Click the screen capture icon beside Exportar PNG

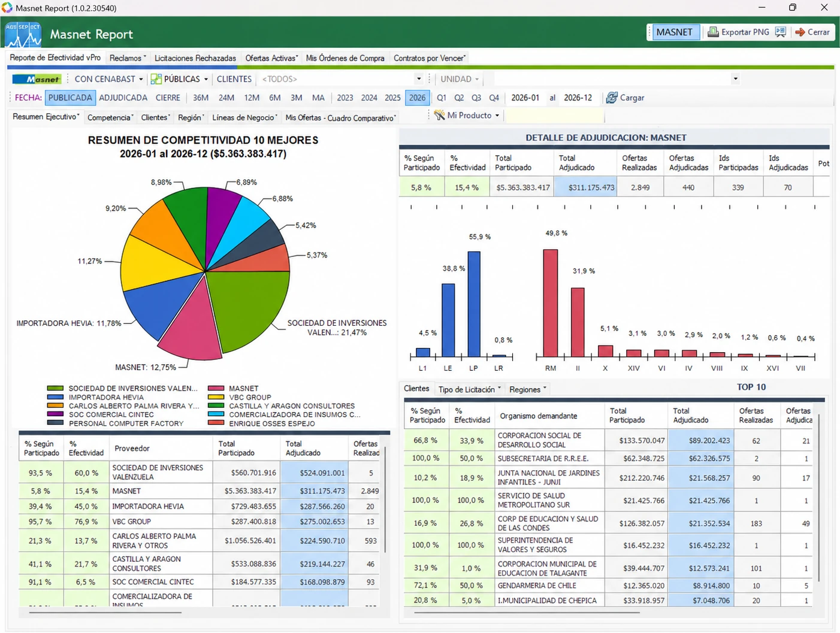point(780,32)
